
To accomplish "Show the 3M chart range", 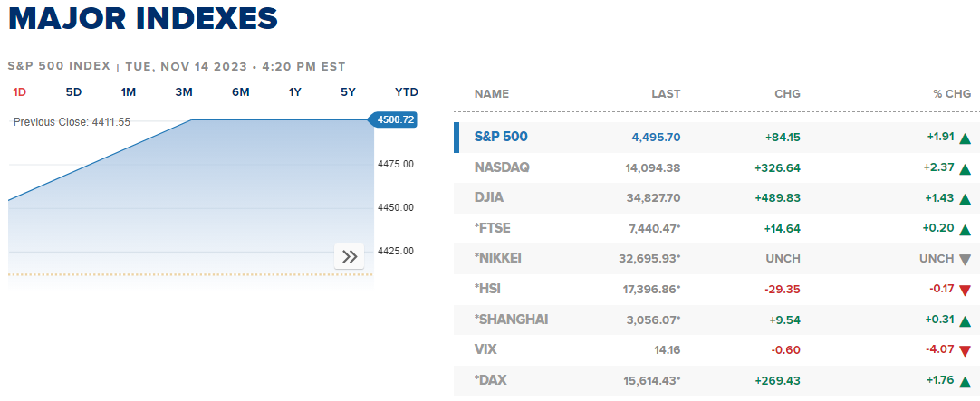I will pos(184,91).
